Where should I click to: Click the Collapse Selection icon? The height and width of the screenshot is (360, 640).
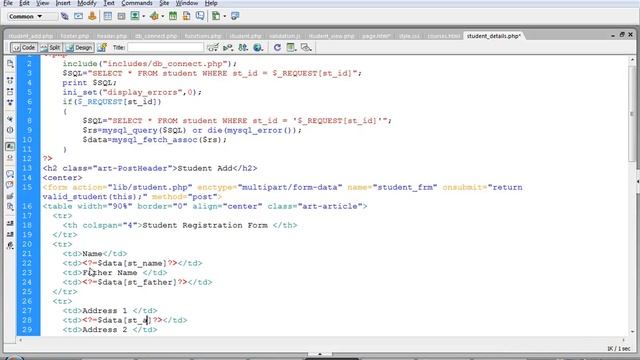click(10, 92)
